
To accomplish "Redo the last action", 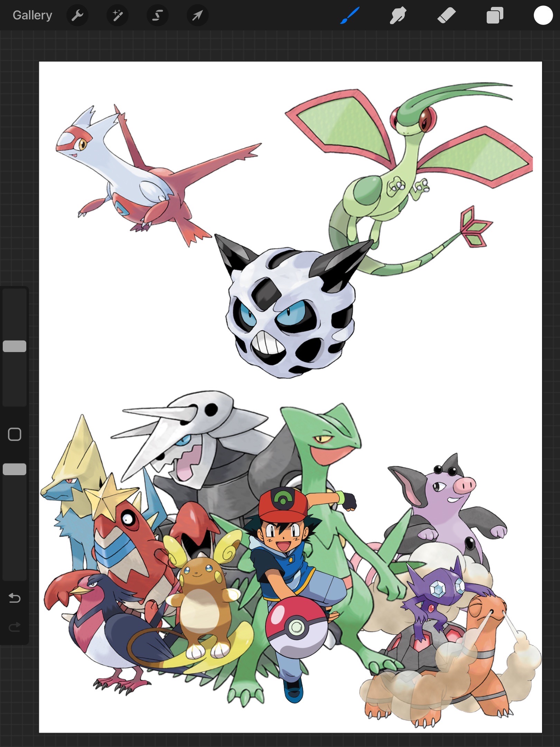I will (x=15, y=627).
